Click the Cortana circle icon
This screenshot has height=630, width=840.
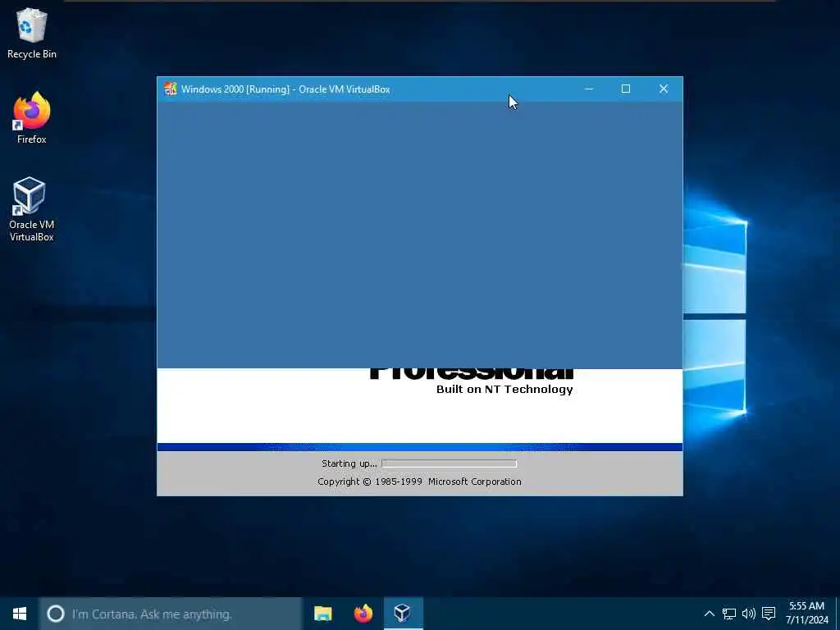(x=55, y=614)
